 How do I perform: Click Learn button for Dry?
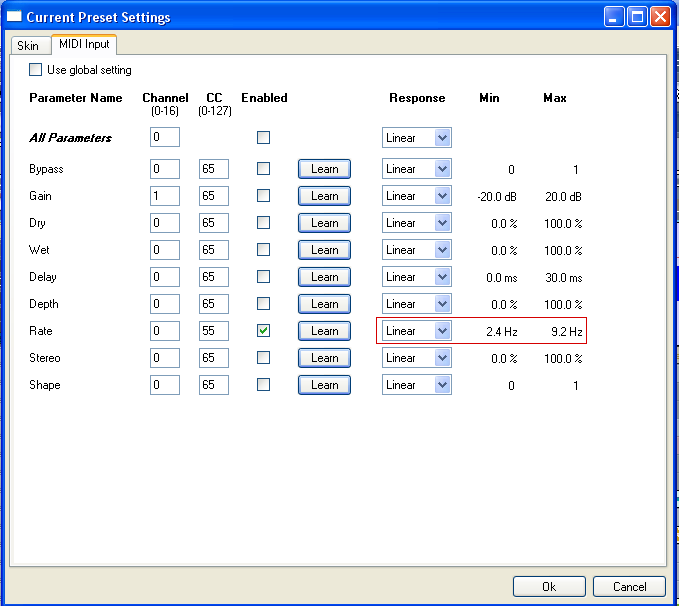tap(324, 223)
